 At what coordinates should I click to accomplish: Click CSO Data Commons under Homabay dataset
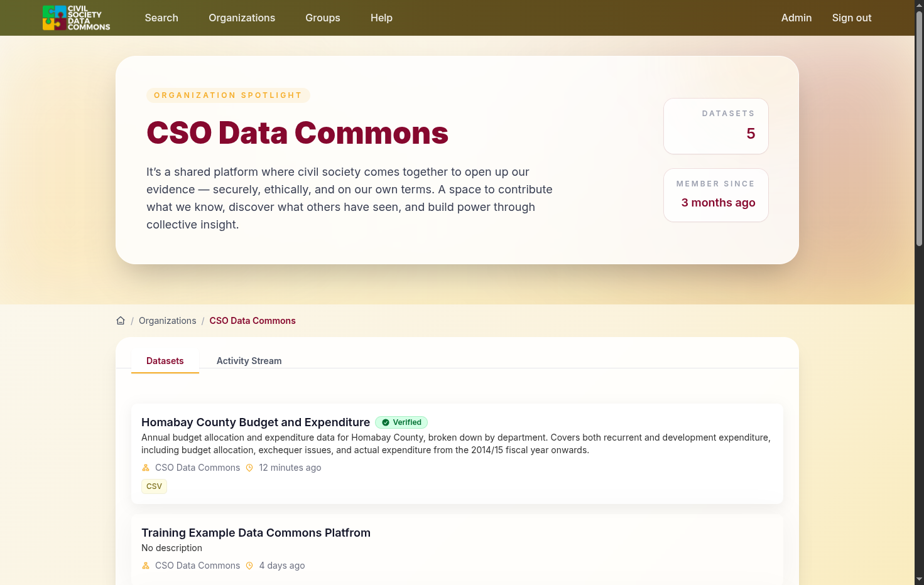[197, 468]
